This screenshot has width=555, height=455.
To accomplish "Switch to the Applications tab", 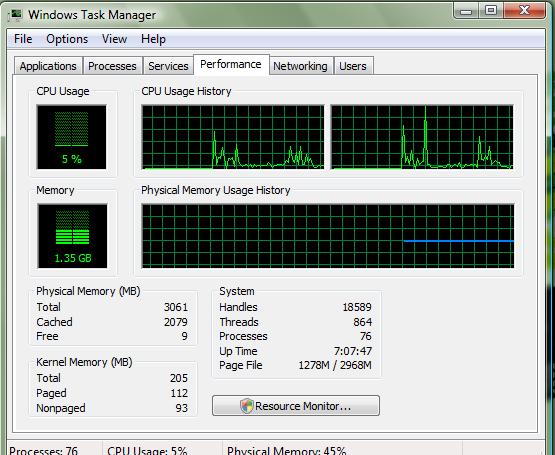I will tap(48, 66).
